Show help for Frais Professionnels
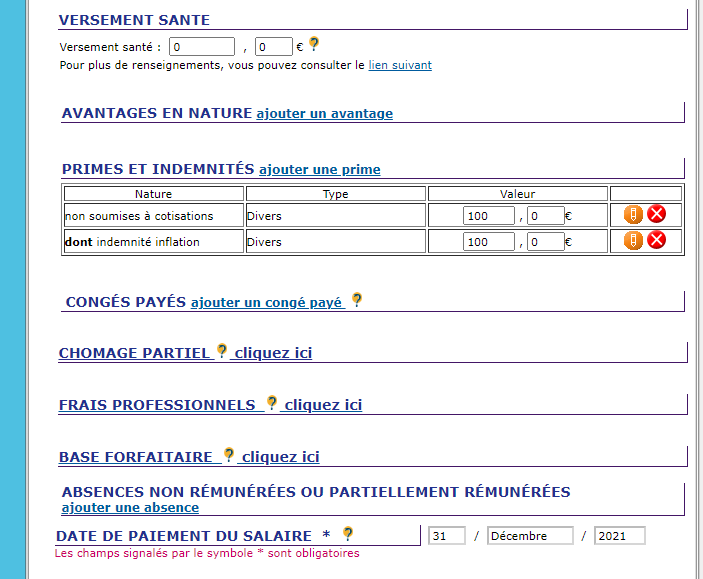 tap(271, 403)
